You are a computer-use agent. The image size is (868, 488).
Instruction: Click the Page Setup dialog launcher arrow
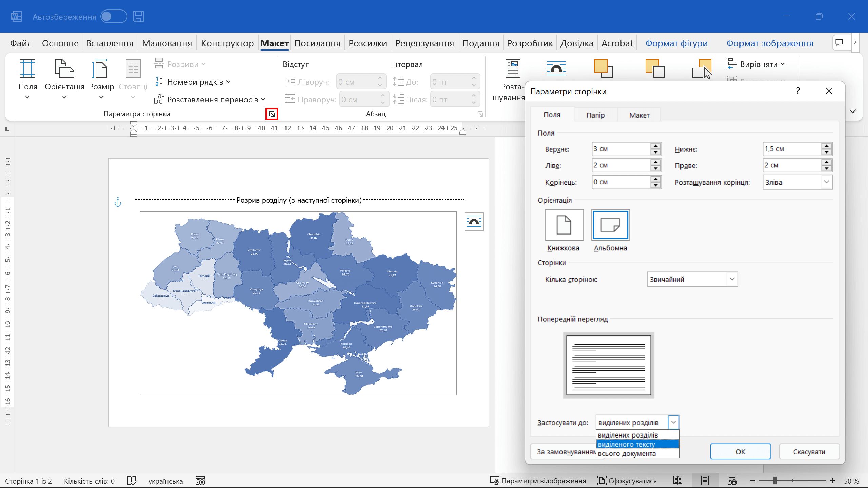pyautogui.click(x=272, y=114)
